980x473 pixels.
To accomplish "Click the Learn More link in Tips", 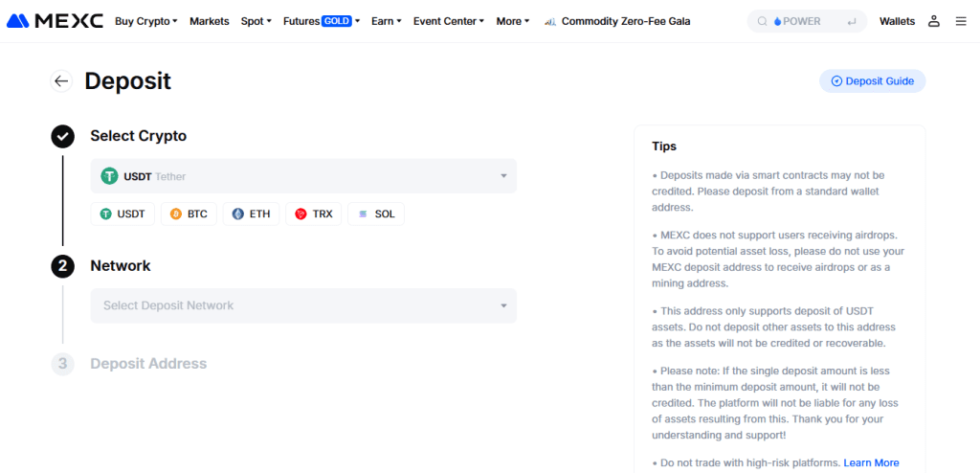I will coord(871,463).
